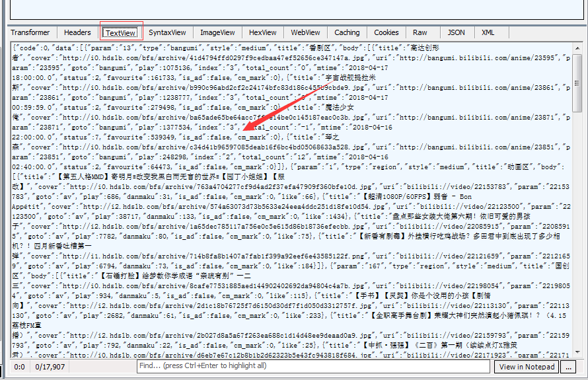Viewport: 588px width, 380px height.
Task: Click the "favourite":64473 value text
Action: coord(135,167)
